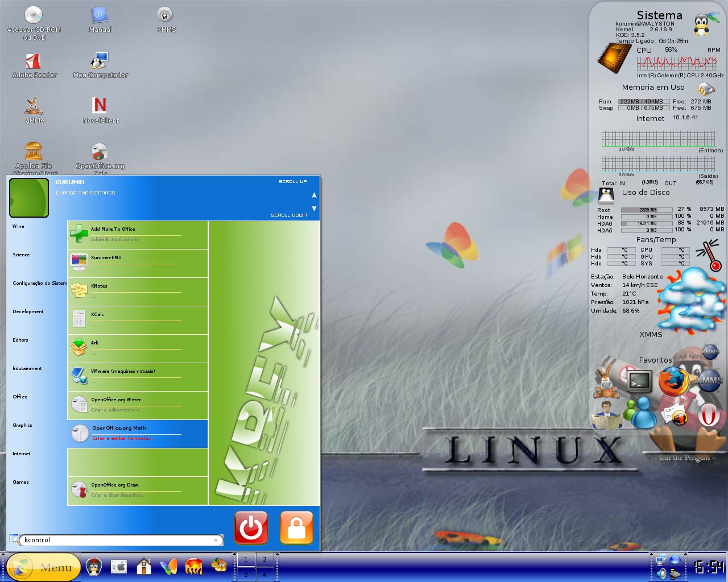Open Opera from the Favoritos panel
The height and width of the screenshot is (582, 728).
pos(709,415)
